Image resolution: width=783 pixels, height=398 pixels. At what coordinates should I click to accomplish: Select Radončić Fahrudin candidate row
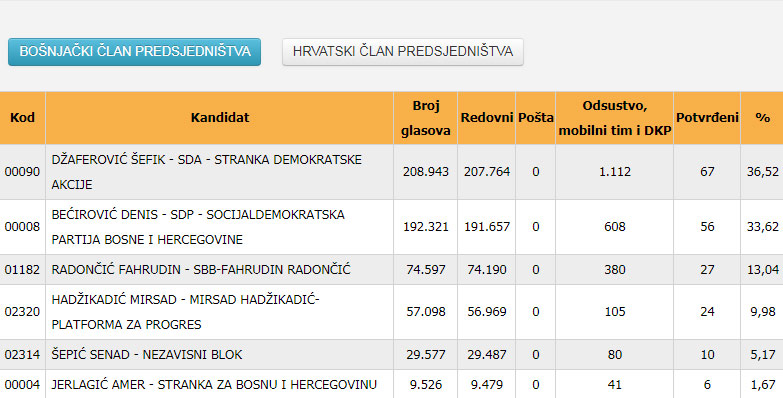click(x=392, y=270)
